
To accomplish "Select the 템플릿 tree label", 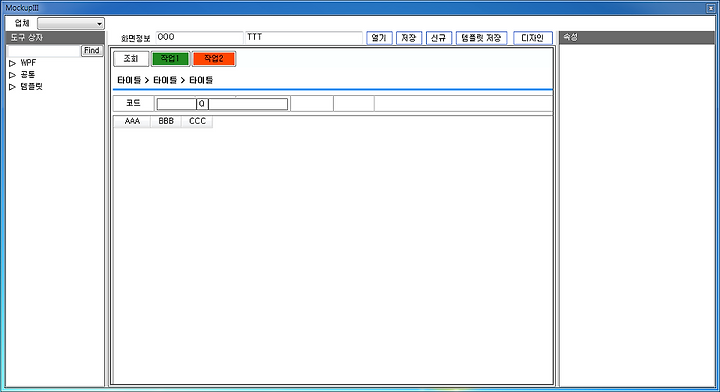I will click(31, 87).
